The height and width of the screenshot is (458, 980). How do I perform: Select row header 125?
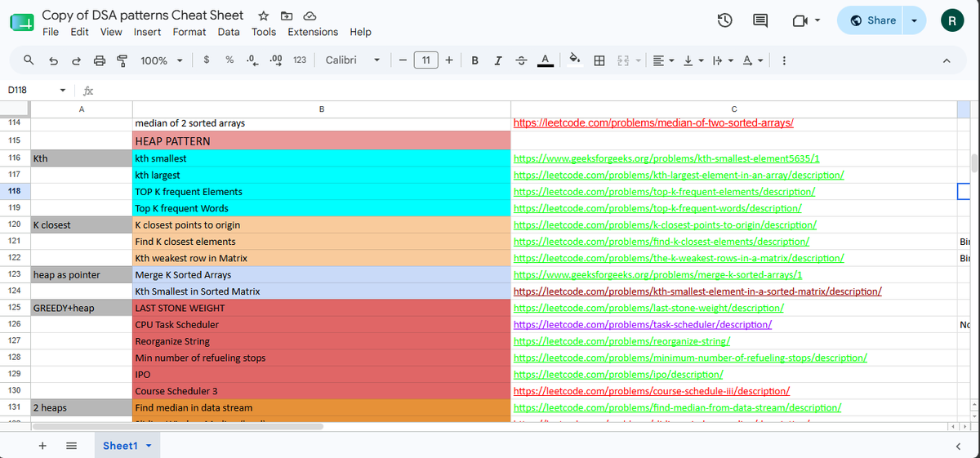(14, 308)
